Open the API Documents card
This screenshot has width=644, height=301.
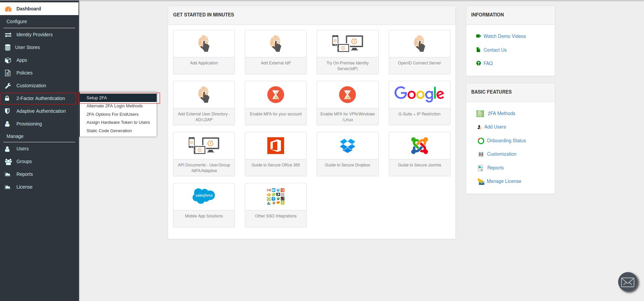pyautogui.click(x=204, y=154)
